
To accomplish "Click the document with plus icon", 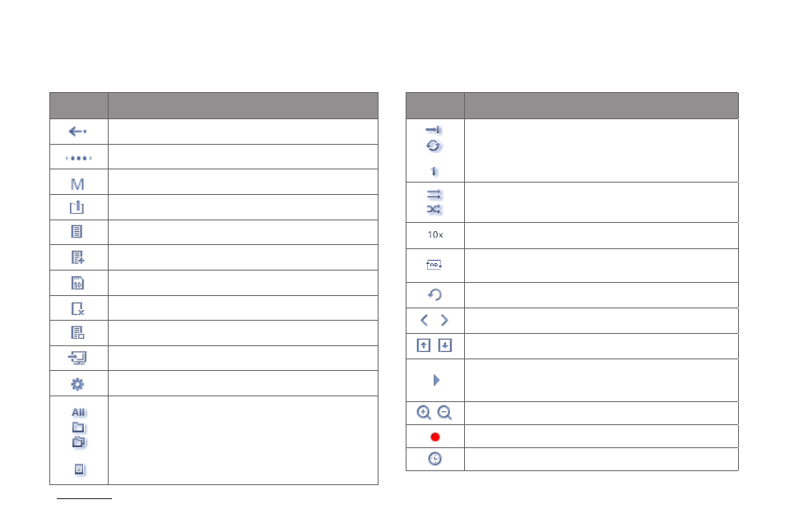I will 77,257.
